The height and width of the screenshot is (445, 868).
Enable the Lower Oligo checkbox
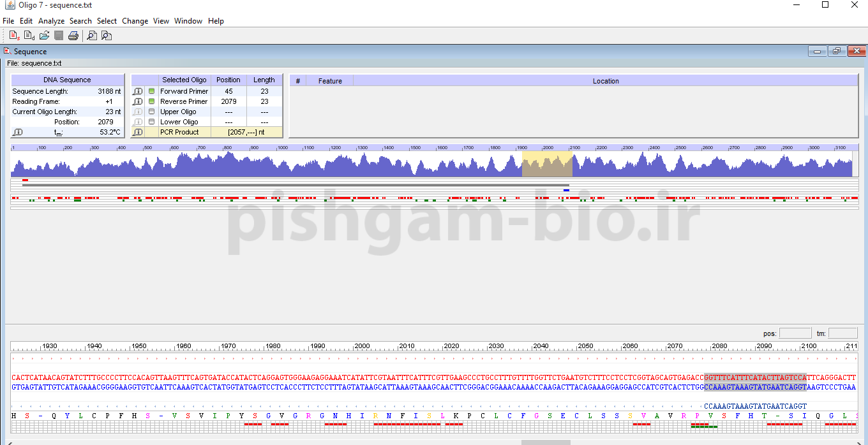click(x=151, y=122)
